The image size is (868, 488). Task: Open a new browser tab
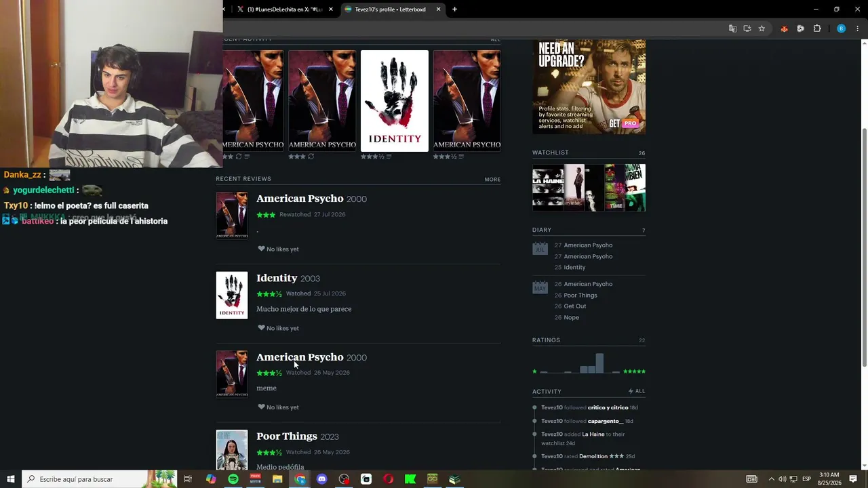click(454, 9)
